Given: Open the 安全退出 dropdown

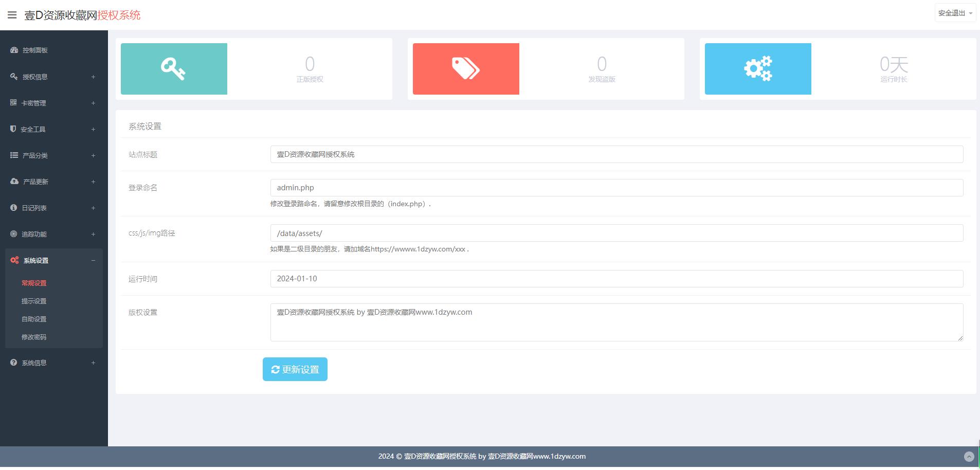Looking at the screenshot, I should click(x=955, y=13).
